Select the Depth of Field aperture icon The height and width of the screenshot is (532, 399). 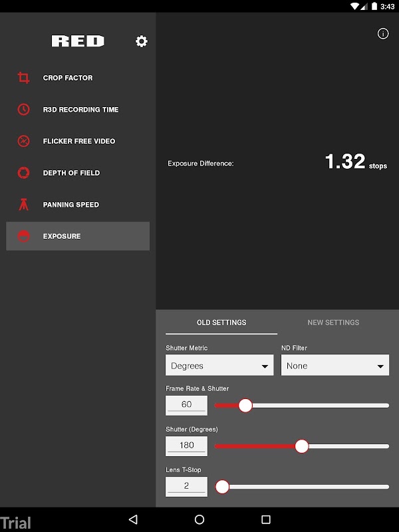point(23,173)
